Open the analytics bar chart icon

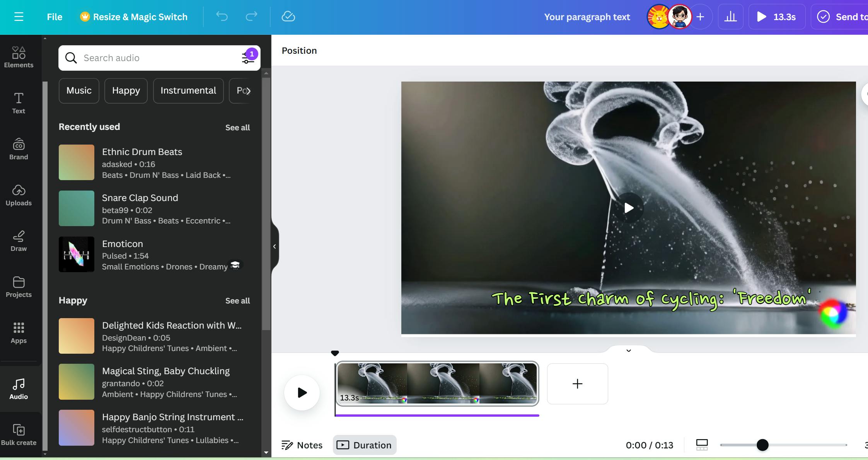tap(730, 17)
